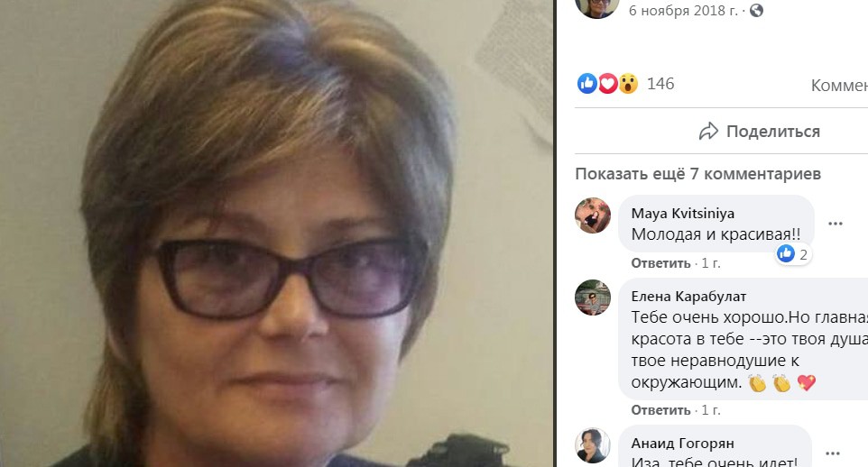Click the blue Like reaction icon
The height and width of the screenshot is (467, 868).
pos(587,84)
